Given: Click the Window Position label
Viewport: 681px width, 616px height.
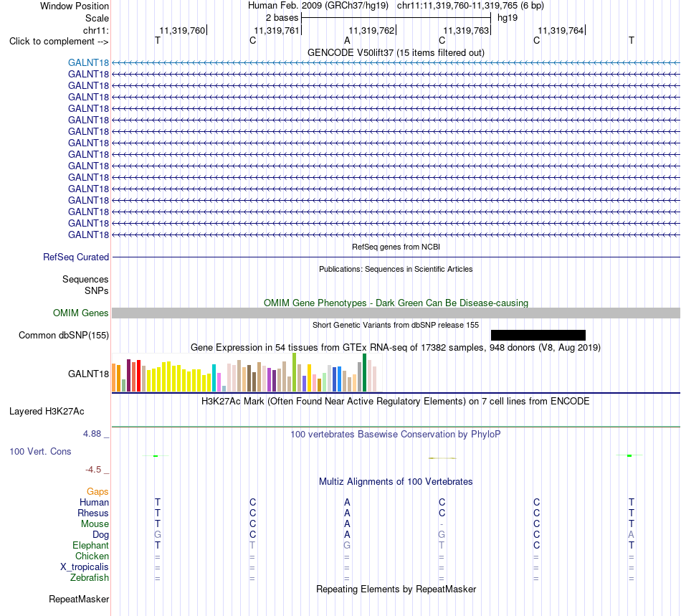Looking at the screenshot, I should (x=75, y=6).
